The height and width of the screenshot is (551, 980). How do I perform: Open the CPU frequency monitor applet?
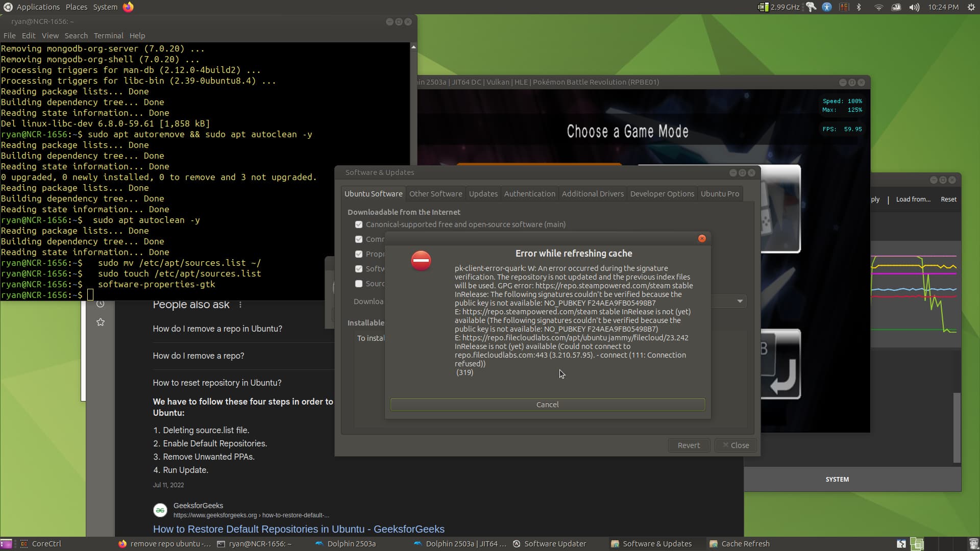[778, 7]
